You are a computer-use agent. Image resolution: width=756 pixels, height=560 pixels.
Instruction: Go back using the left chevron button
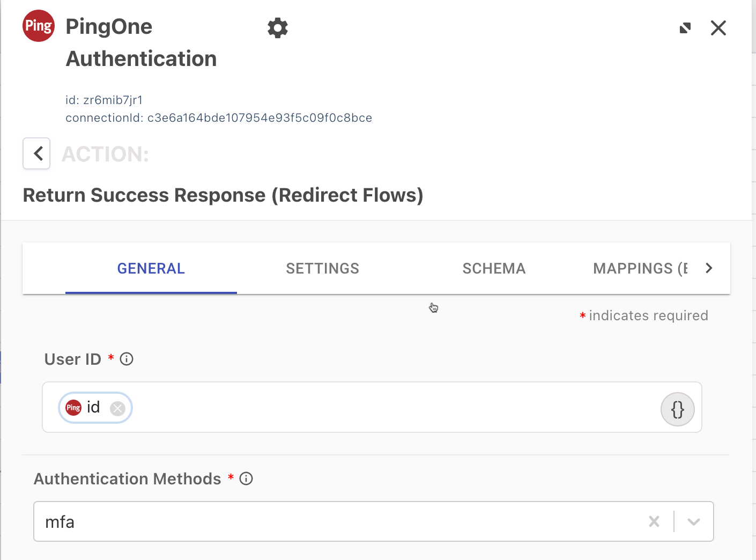pyautogui.click(x=37, y=153)
